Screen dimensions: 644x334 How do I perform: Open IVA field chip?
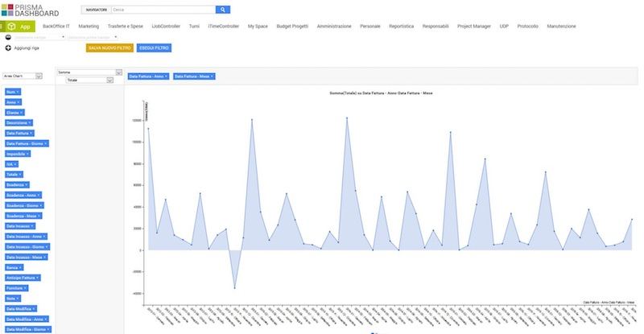11,164
